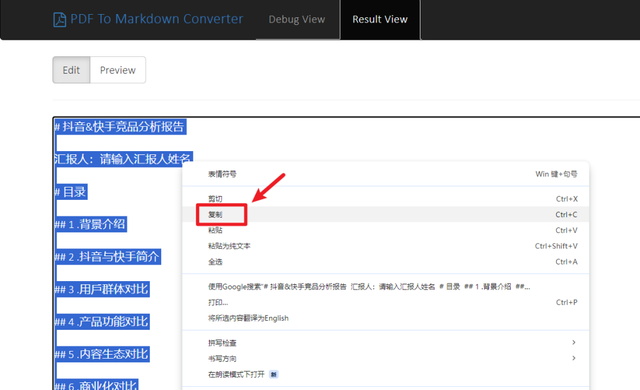Click the 新 badge beside reading mode
The width and height of the screenshot is (640, 390).
pyautogui.click(x=274, y=374)
